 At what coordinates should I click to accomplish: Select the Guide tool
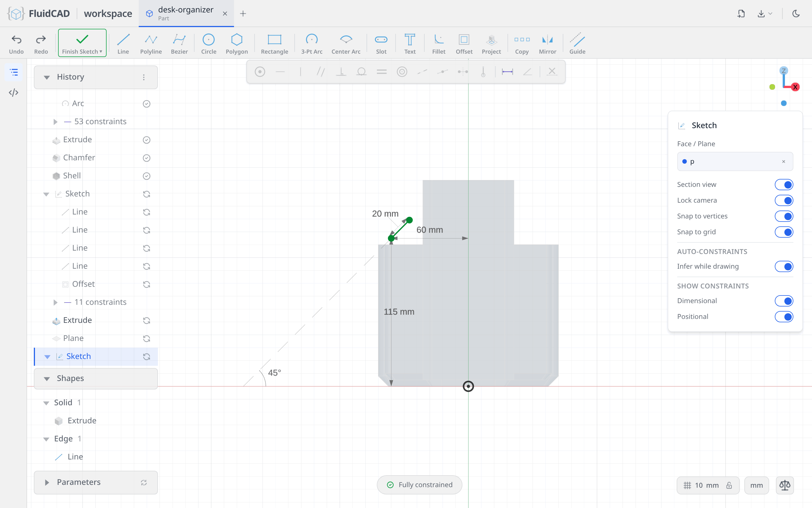click(x=577, y=43)
